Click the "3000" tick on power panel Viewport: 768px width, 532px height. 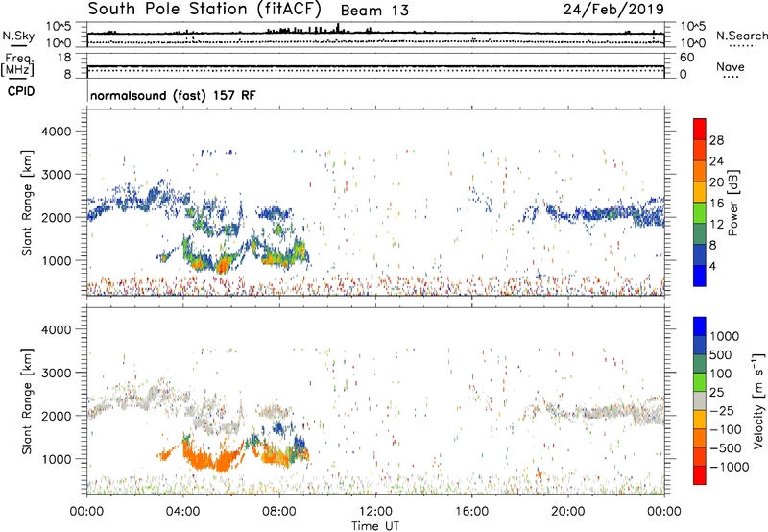click(x=57, y=175)
